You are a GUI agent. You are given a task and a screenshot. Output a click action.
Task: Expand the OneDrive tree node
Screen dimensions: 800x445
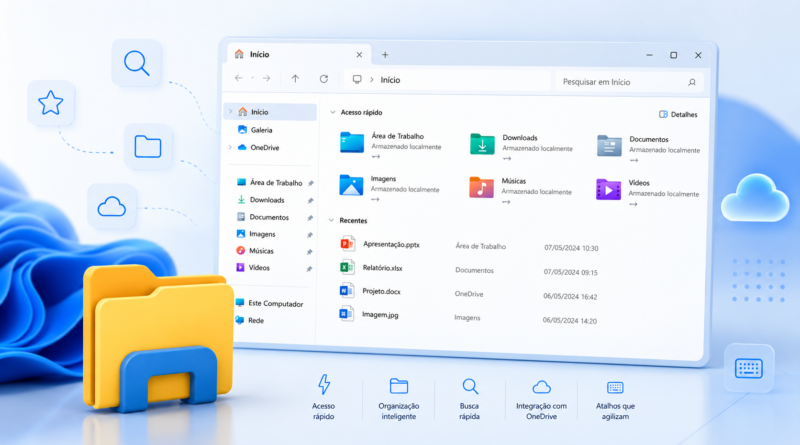(x=230, y=147)
